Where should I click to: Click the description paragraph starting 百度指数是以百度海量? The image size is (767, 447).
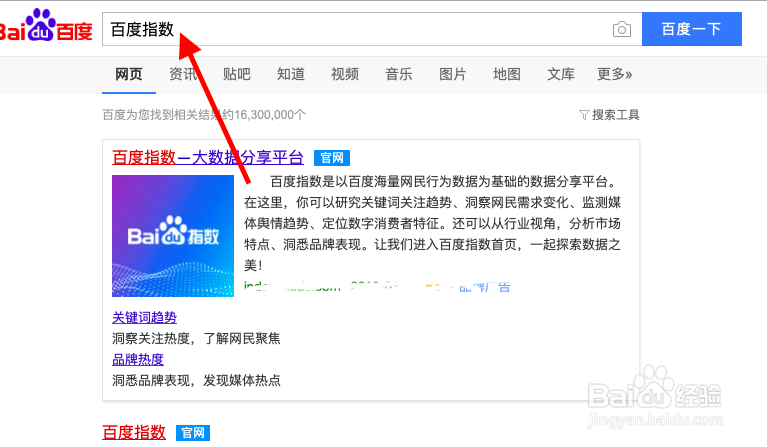(432, 224)
